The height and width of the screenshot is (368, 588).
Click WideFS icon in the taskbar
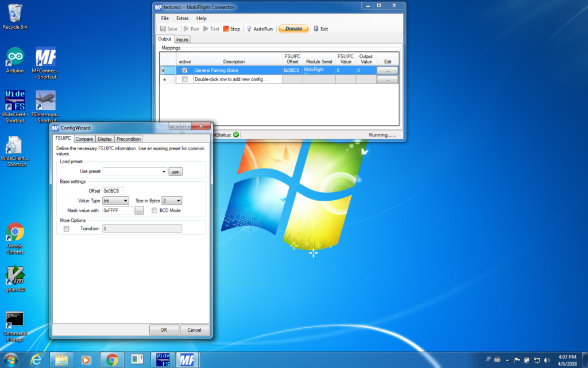163,359
